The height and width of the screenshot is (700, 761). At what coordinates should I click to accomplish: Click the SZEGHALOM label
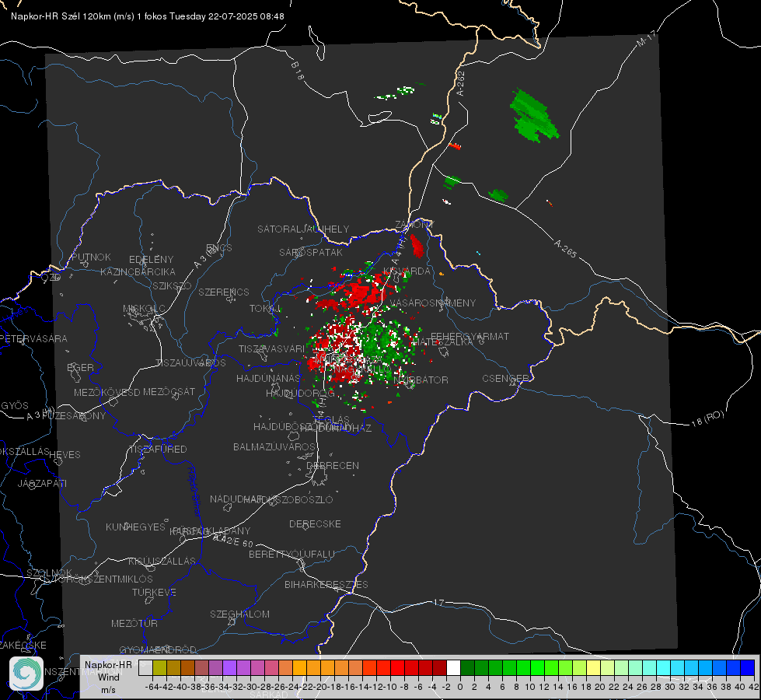(239, 614)
